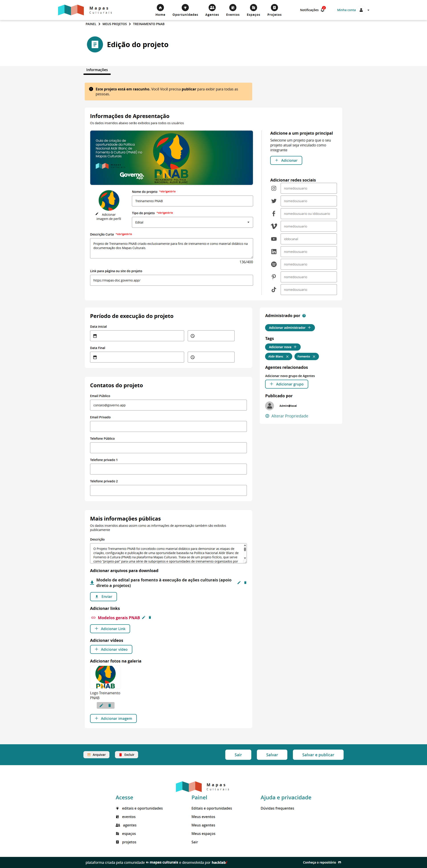Select the 'Informações' tab
This screenshot has width=427, height=868.
point(97,70)
